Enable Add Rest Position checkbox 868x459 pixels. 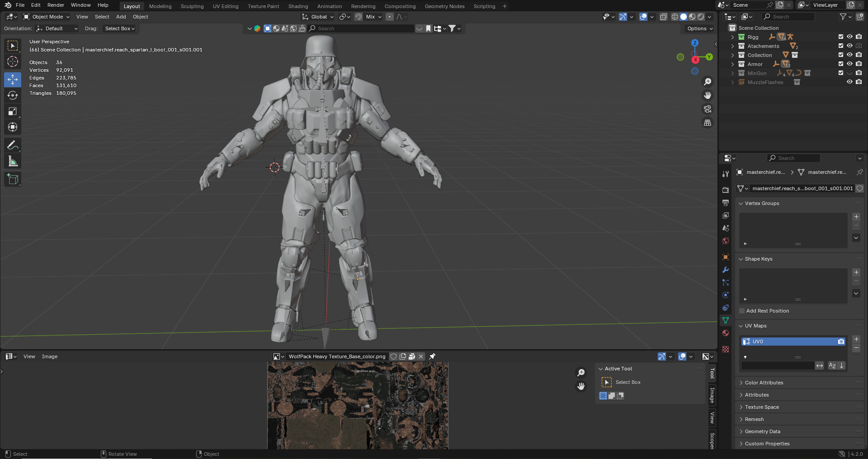click(742, 311)
